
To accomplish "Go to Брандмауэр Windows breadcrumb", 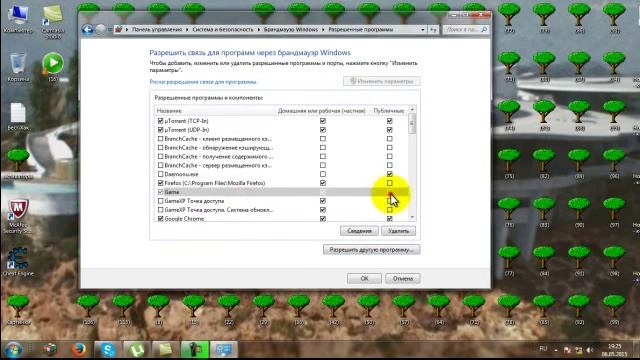I will tap(291, 29).
